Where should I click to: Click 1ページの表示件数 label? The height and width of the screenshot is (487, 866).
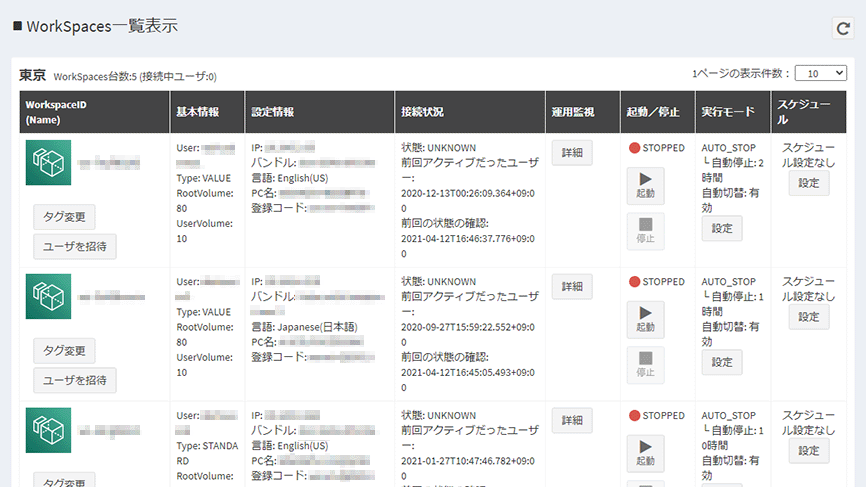pyautogui.click(x=741, y=73)
